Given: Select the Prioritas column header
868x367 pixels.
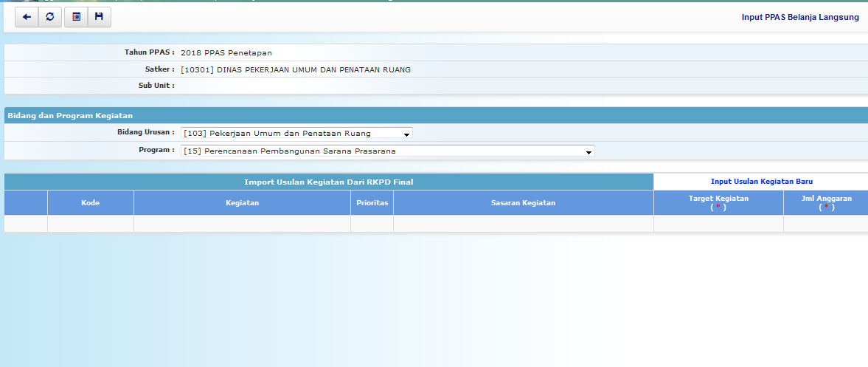Looking at the screenshot, I should pos(372,203).
